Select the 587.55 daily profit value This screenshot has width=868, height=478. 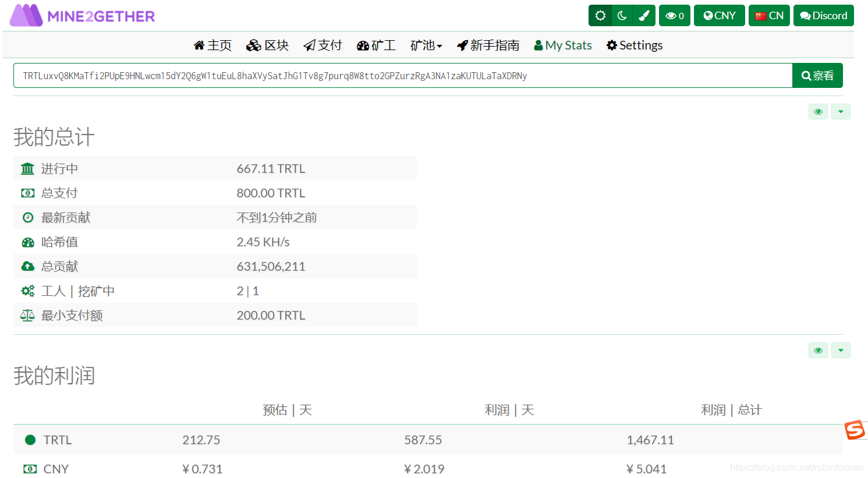pos(423,440)
